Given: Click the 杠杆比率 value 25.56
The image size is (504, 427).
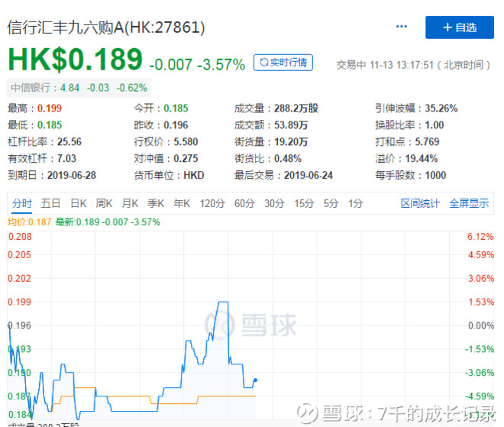Looking at the screenshot, I should tap(69, 142).
